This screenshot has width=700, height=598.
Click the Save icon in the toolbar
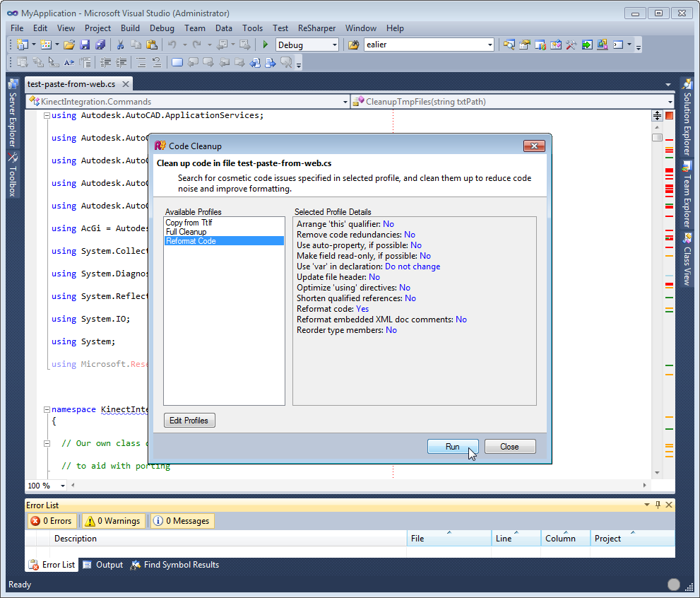point(85,45)
